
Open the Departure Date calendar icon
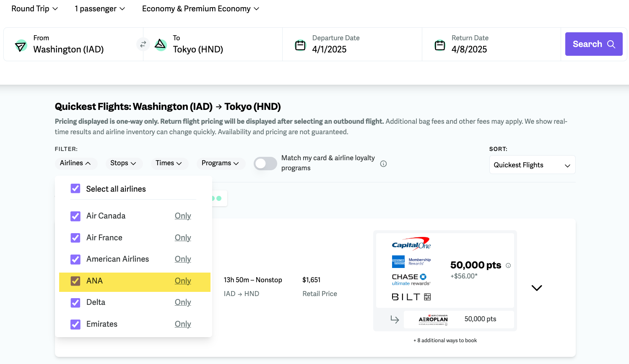pyautogui.click(x=300, y=45)
